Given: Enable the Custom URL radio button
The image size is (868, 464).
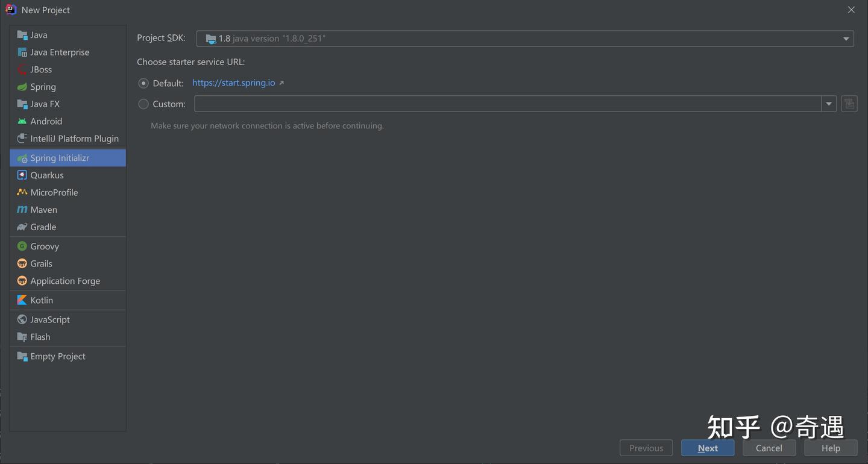Looking at the screenshot, I should coord(143,103).
